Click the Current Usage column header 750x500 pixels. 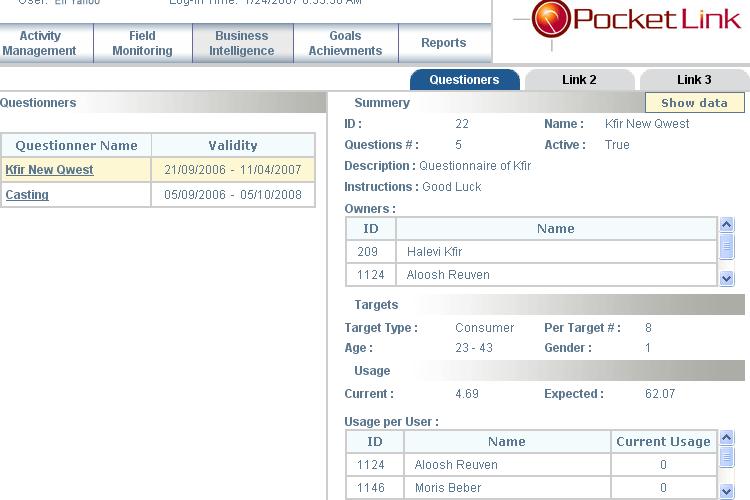click(663, 442)
